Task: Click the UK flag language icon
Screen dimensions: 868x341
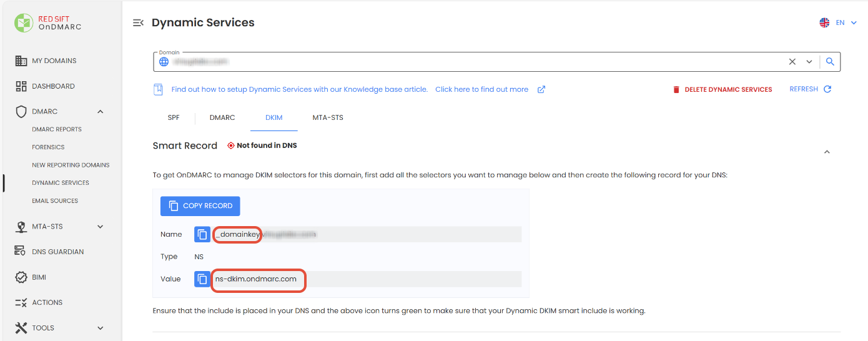Action: [824, 22]
